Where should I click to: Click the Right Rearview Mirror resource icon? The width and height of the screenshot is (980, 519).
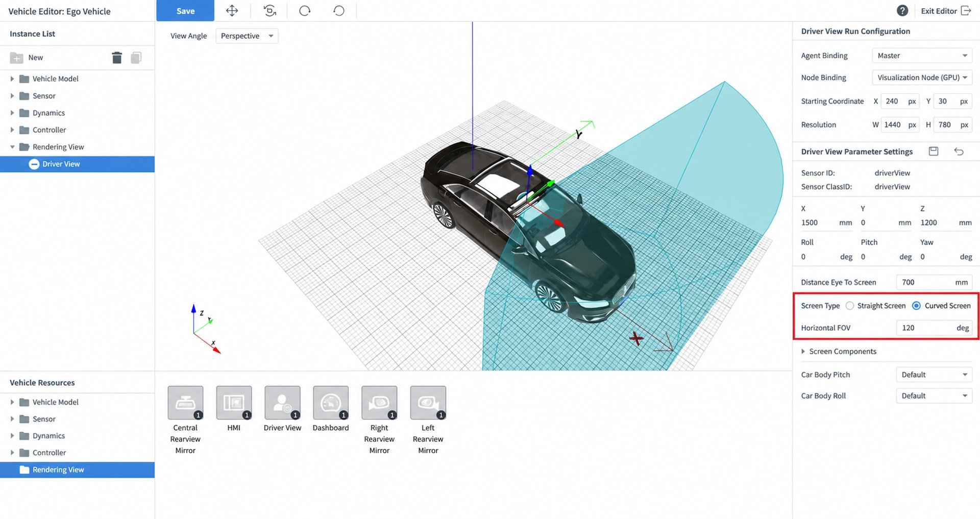pos(379,403)
